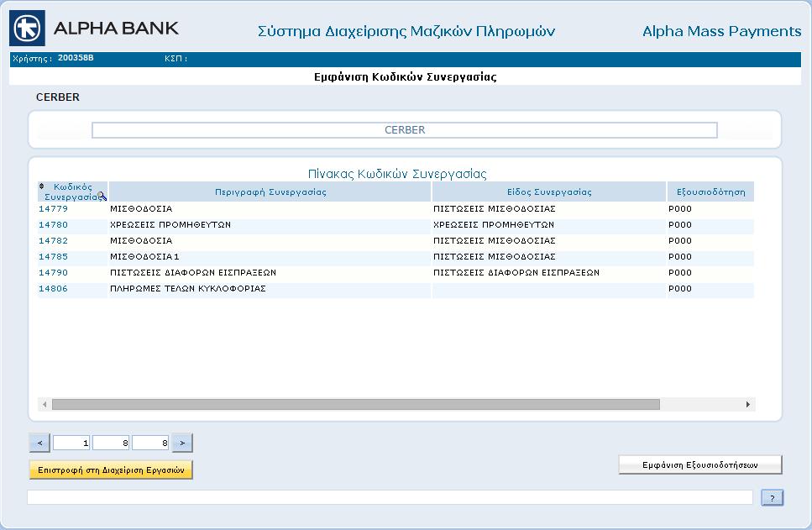
Task: Go to next page with > button
Action: click(x=182, y=443)
